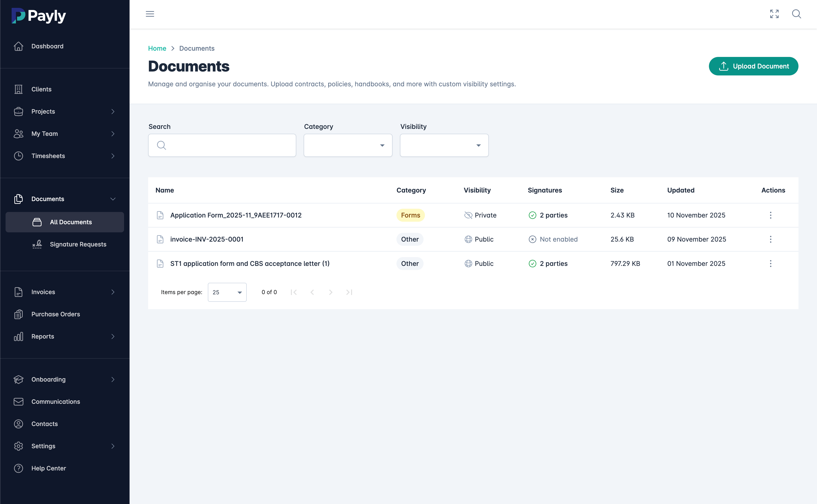Open the Reports section
Image resolution: width=817 pixels, height=504 pixels.
[x=43, y=336]
